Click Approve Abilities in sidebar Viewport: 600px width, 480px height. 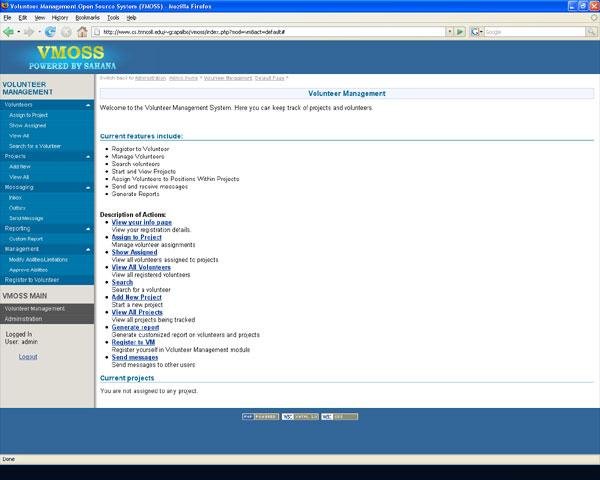tap(28, 270)
